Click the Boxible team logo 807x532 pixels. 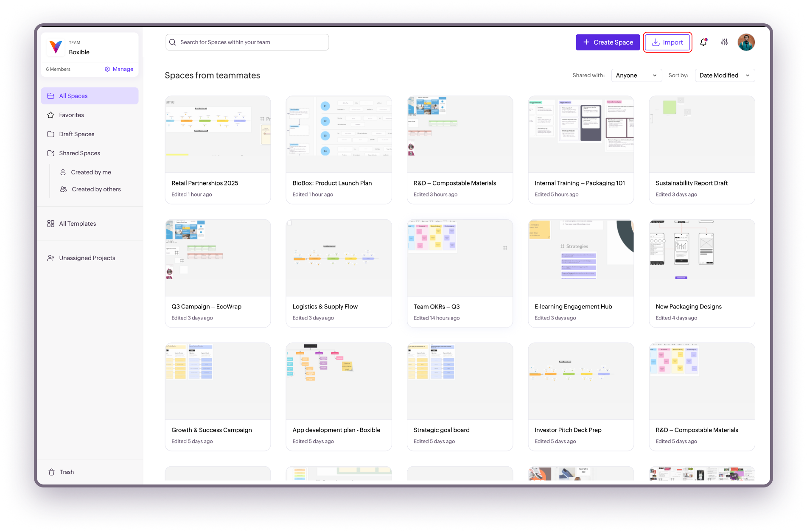[x=56, y=47]
